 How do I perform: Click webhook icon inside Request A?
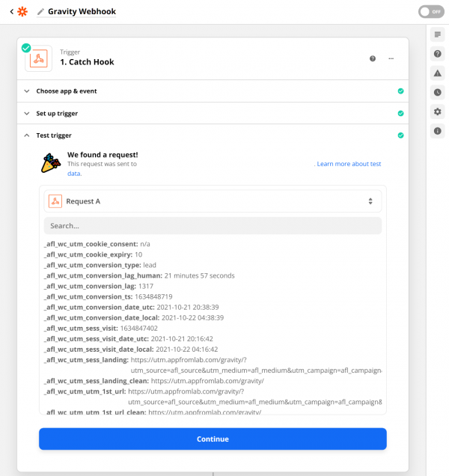tap(55, 201)
